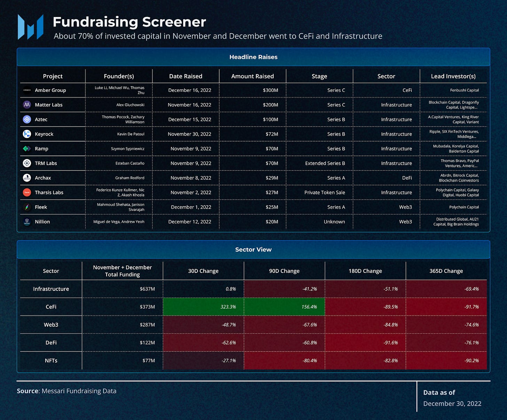Click the Amber Group project name
Screen dimensions: 507x420
pyautogui.click(x=50, y=90)
